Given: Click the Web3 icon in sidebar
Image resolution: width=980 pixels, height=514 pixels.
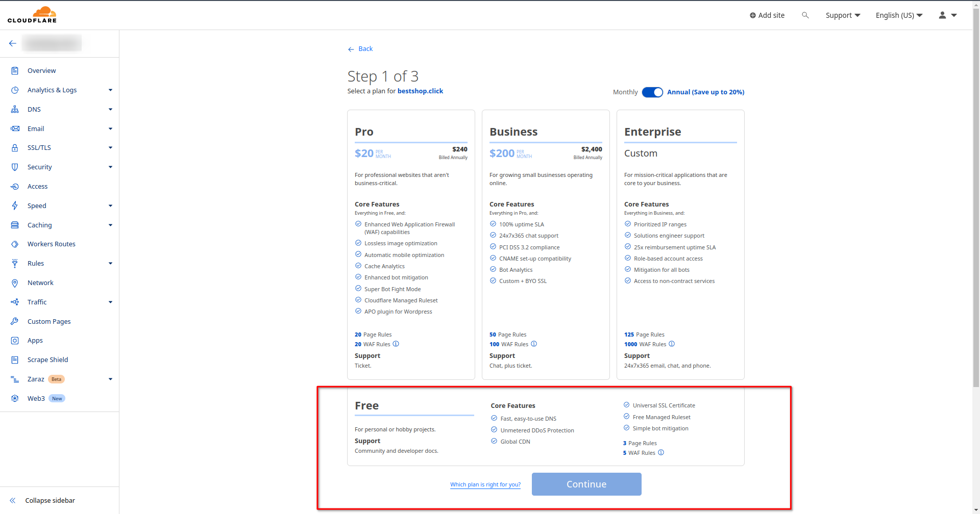Looking at the screenshot, I should [15, 399].
